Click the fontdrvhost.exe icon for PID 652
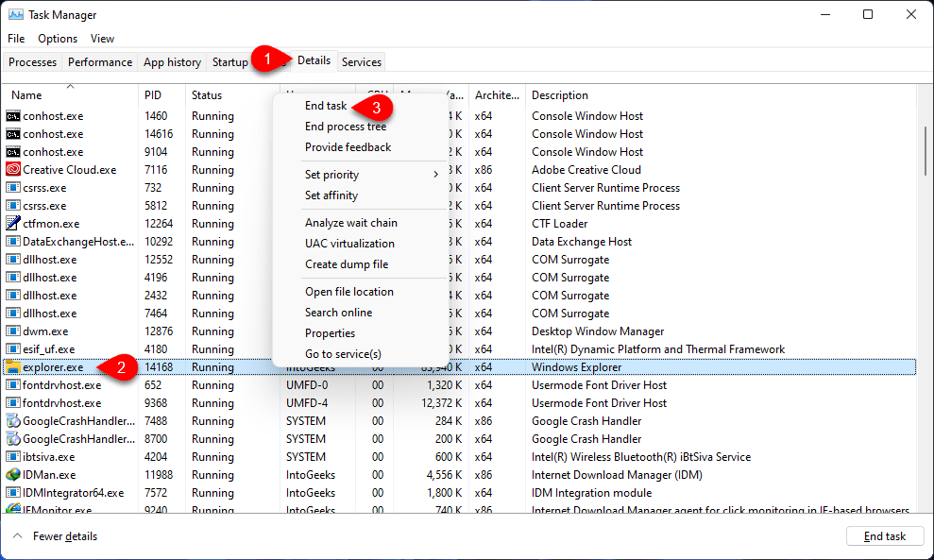 click(12, 385)
